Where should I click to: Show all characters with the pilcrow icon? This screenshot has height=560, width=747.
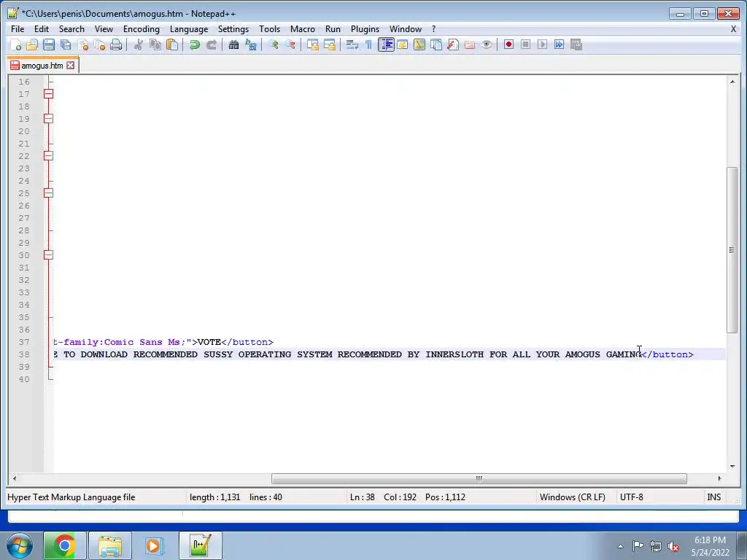(x=368, y=44)
